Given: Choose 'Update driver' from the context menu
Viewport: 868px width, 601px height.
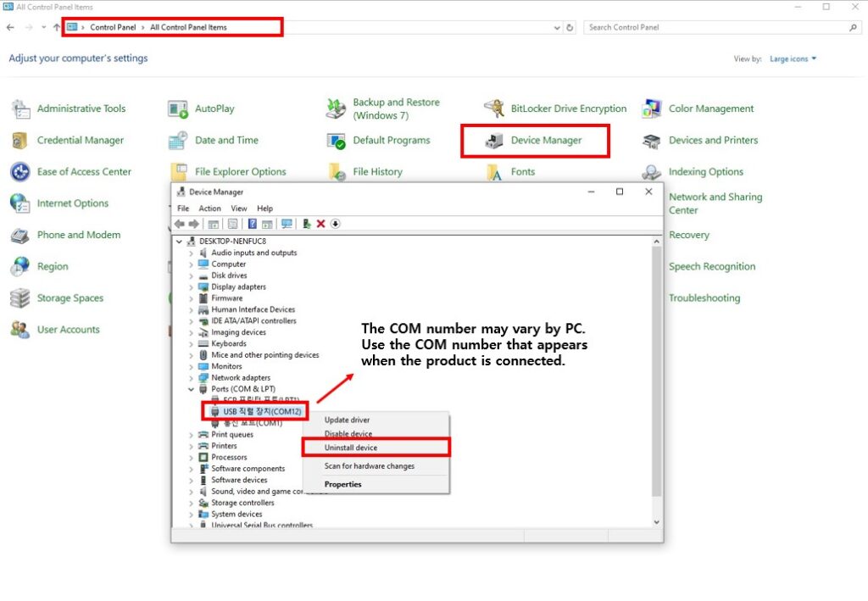Looking at the screenshot, I should coord(347,420).
